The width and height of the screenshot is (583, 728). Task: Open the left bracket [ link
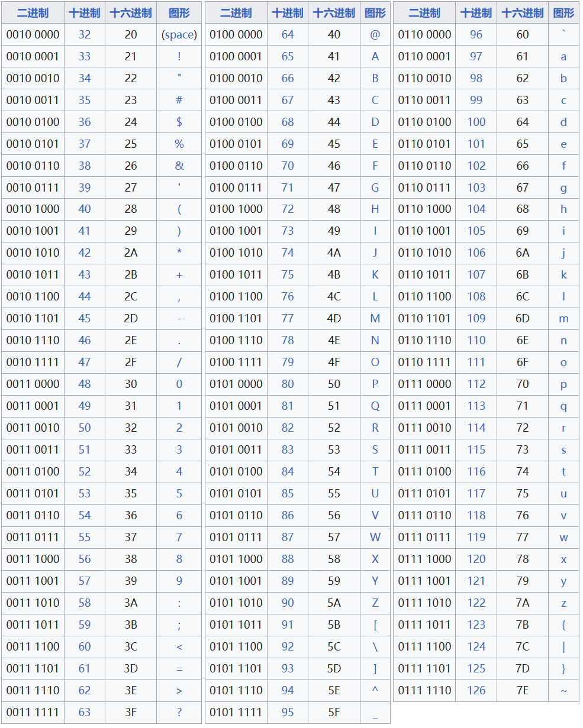point(375,625)
